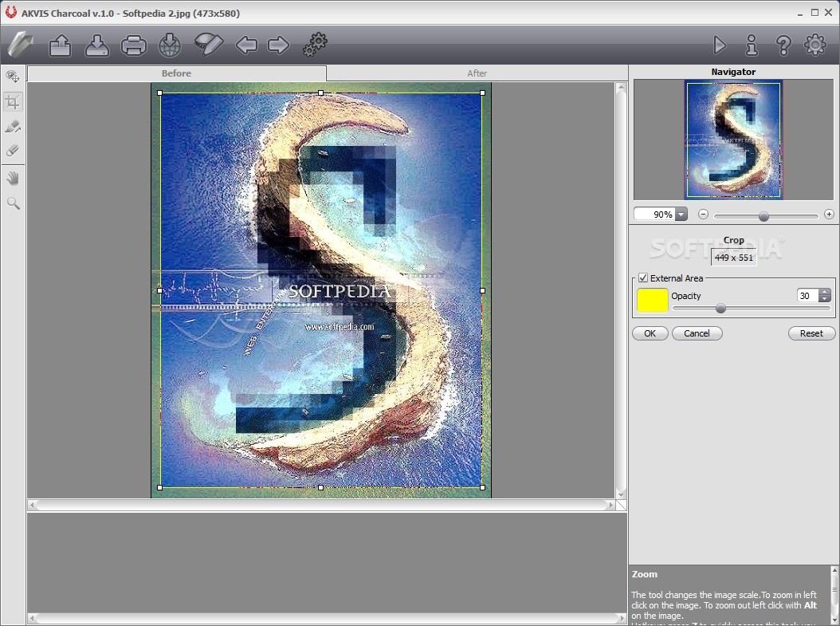Select the Zoom magnifier tool

tap(13, 203)
